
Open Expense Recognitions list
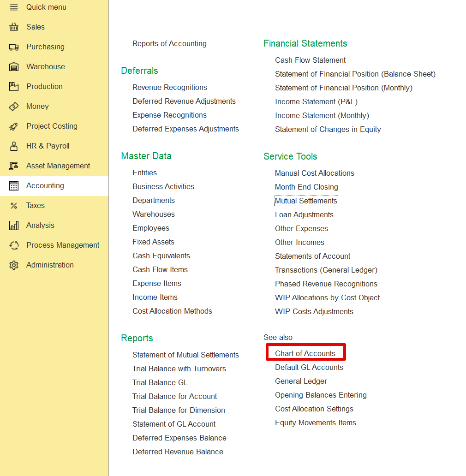(x=169, y=115)
